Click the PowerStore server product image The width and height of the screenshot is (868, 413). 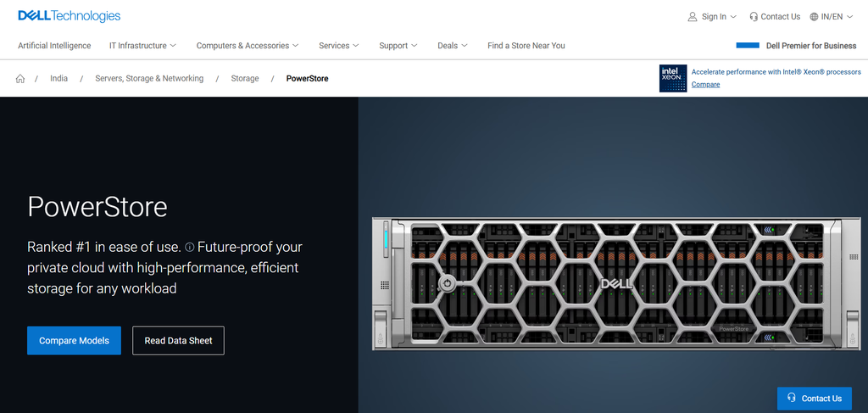(615, 283)
